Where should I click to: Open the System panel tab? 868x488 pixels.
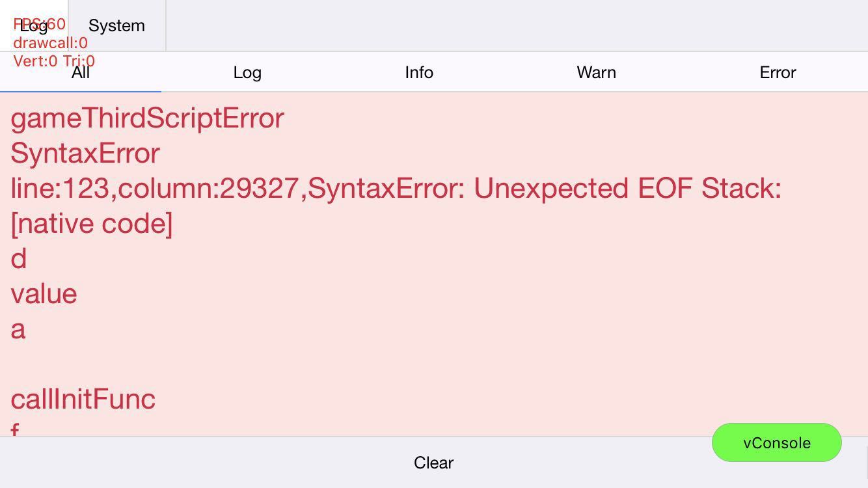116,26
